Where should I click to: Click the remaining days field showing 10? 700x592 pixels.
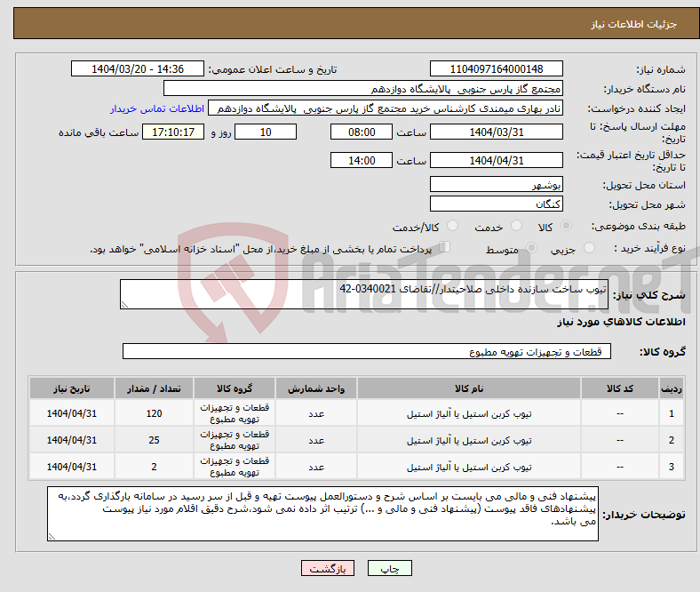pos(266,132)
